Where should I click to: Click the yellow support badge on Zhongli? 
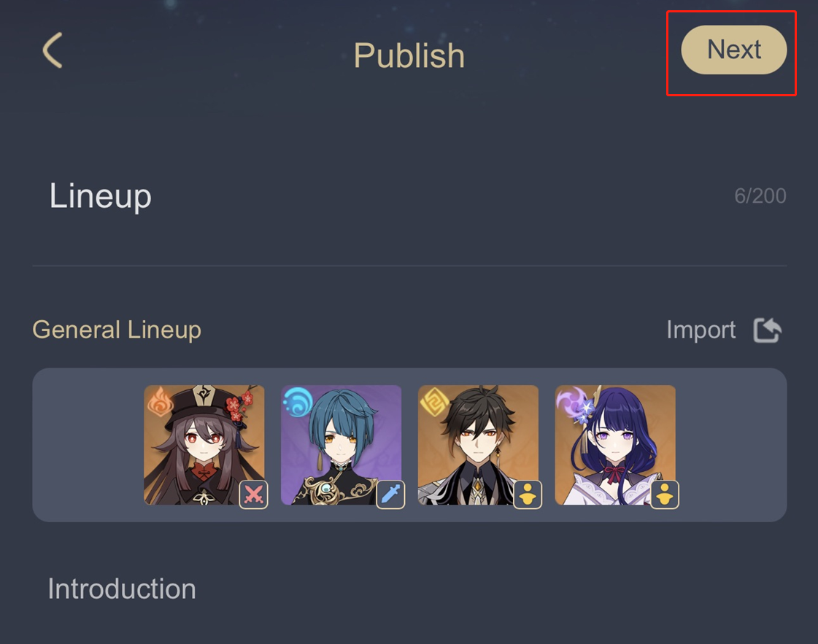[528, 494]
